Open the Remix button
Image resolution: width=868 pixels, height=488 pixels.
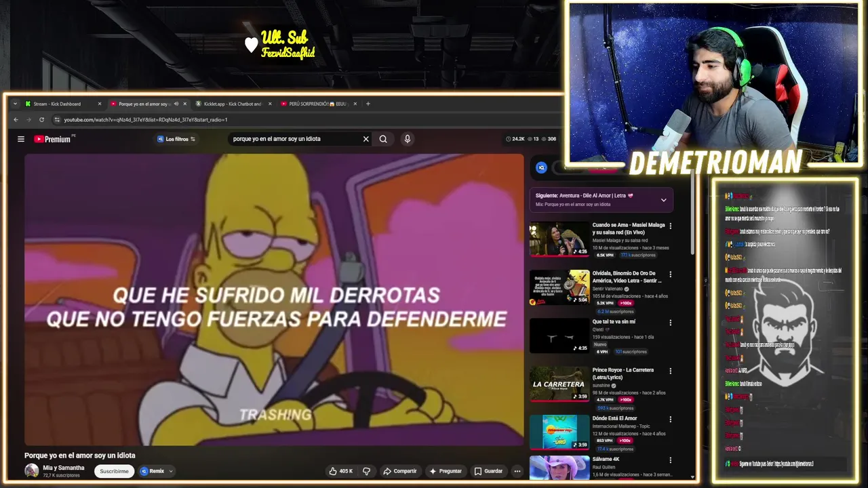tap(152, 471)
